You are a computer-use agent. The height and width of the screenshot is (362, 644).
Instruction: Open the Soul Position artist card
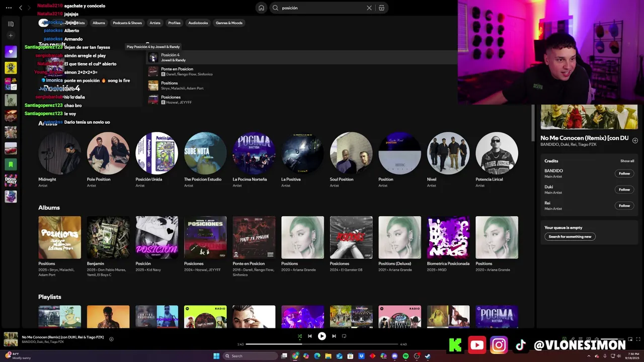pyautogui.click(x=351, y=160)
